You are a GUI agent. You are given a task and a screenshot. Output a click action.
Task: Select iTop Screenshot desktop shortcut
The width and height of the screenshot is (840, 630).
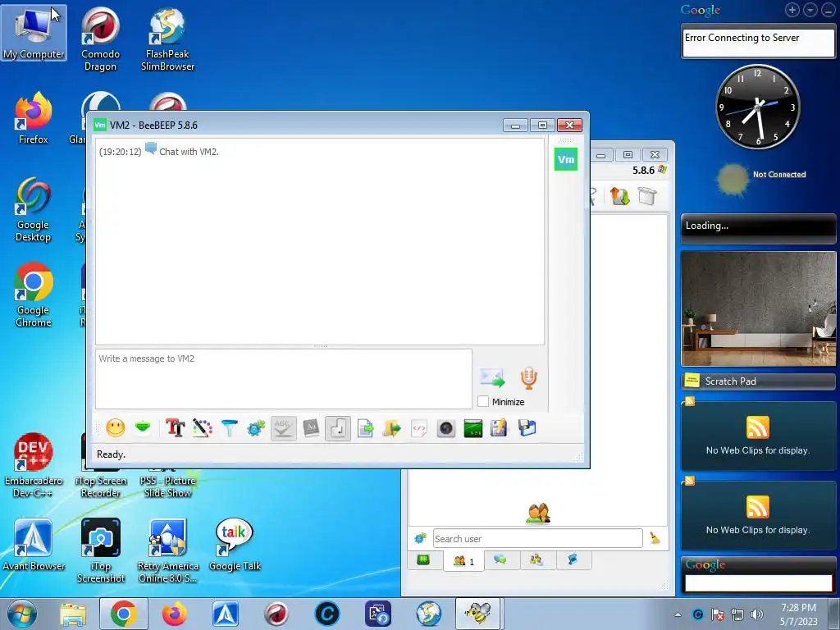pyautogui.click(x=101, y=552)
